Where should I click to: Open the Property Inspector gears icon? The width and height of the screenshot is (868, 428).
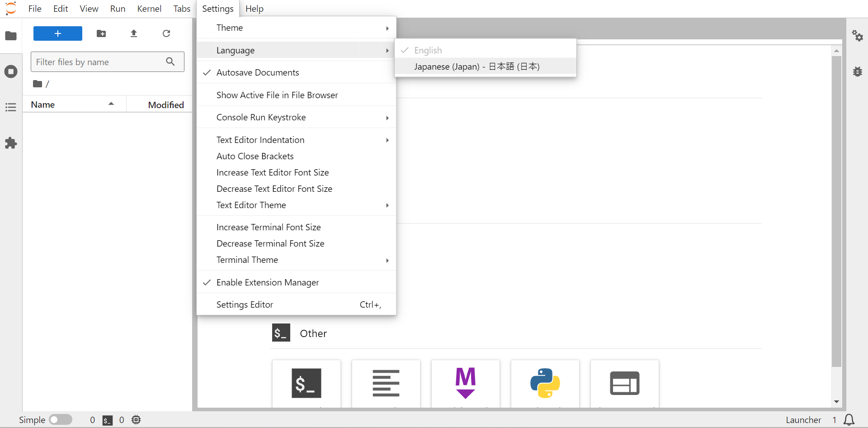tap(857, 36)
